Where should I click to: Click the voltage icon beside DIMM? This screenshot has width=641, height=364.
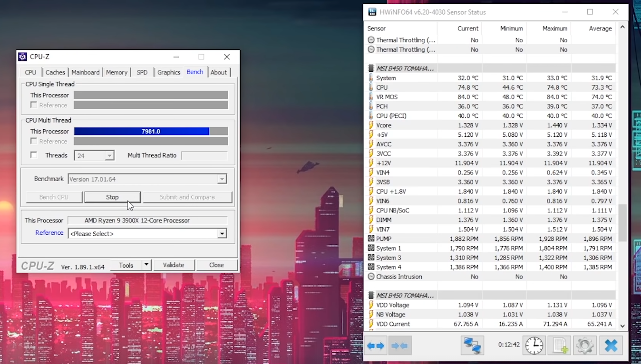(x=371, y=220)
